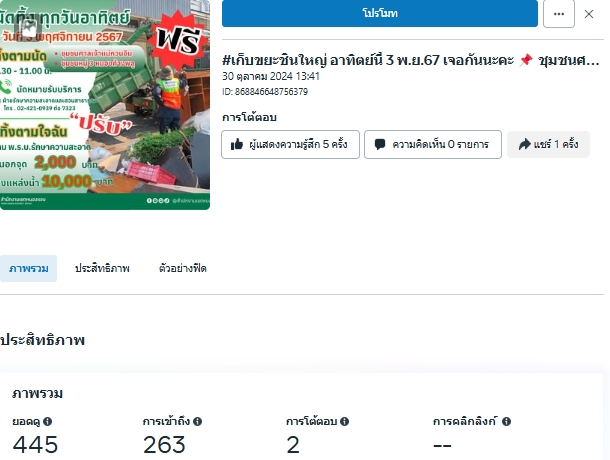The height and width of the screenshot is (460, 610).
Task: View ผู้แสดงความรู้สึก 5 ครั้ง reactions list
Action: (x=290, y=144)
